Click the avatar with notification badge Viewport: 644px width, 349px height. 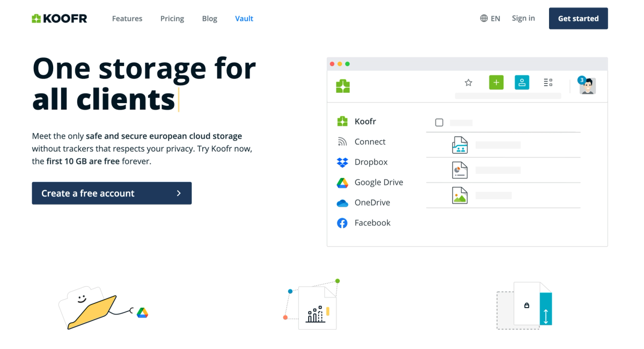587,85
